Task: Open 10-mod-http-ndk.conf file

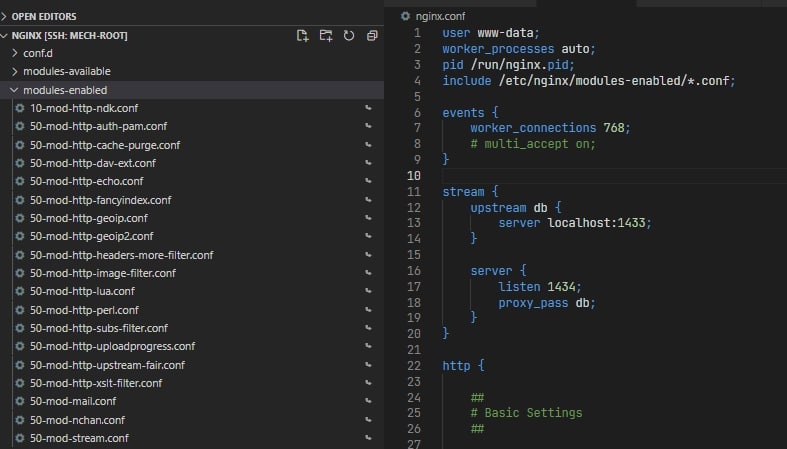Action: (84, 108)
